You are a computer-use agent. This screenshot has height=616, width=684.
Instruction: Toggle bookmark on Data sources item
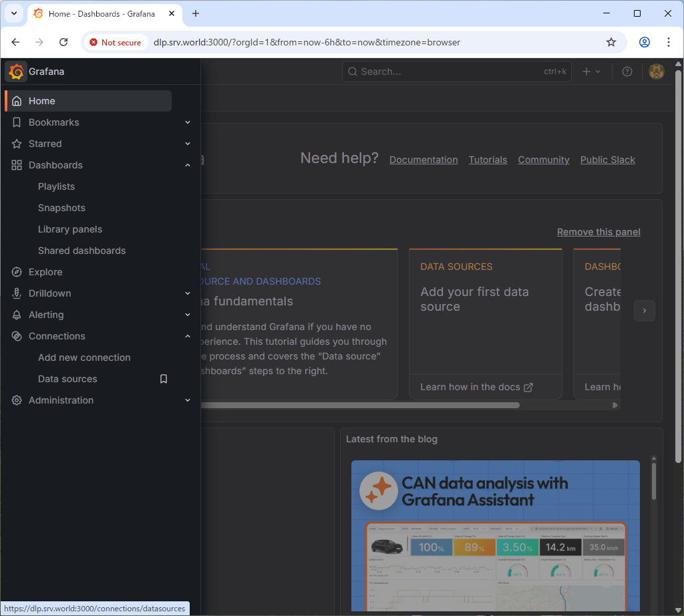(164, 379)
